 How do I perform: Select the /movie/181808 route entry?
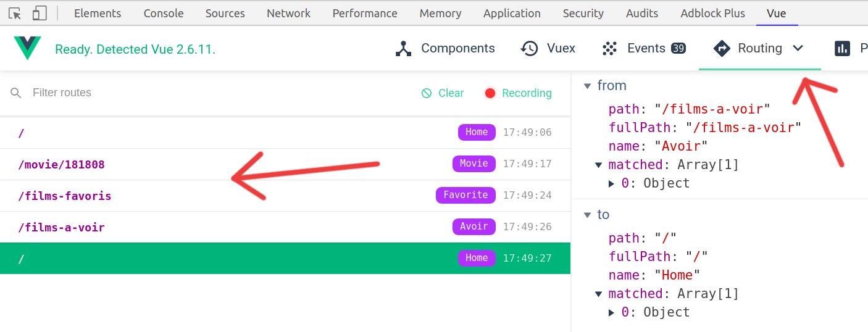(x=62, y=165)
